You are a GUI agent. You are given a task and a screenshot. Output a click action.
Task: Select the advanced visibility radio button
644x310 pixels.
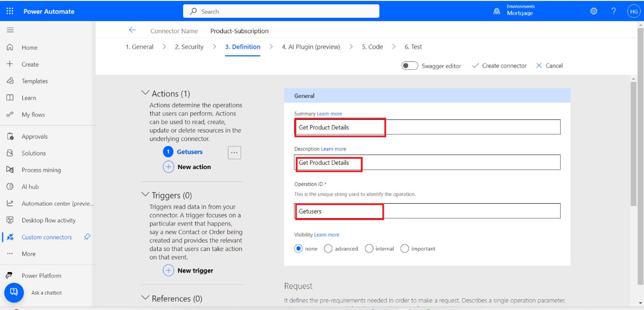coord(328,249)
